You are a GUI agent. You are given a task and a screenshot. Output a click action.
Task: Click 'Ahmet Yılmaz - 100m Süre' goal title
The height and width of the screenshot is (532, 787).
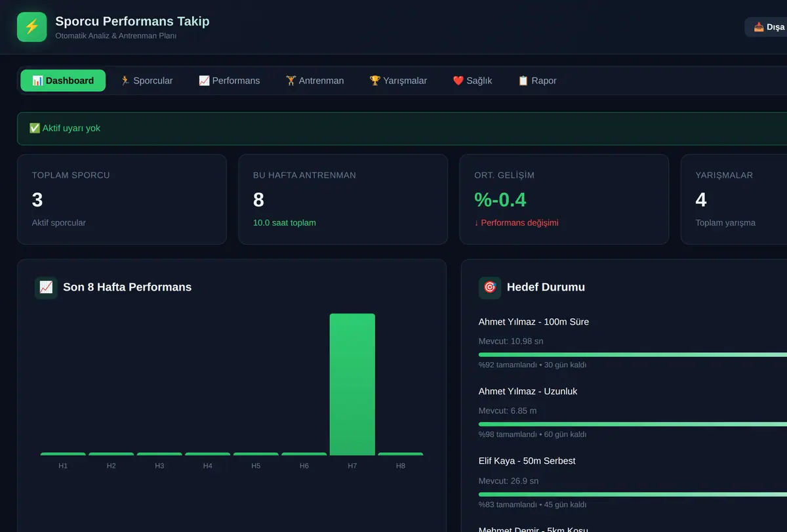pos(534,322)
